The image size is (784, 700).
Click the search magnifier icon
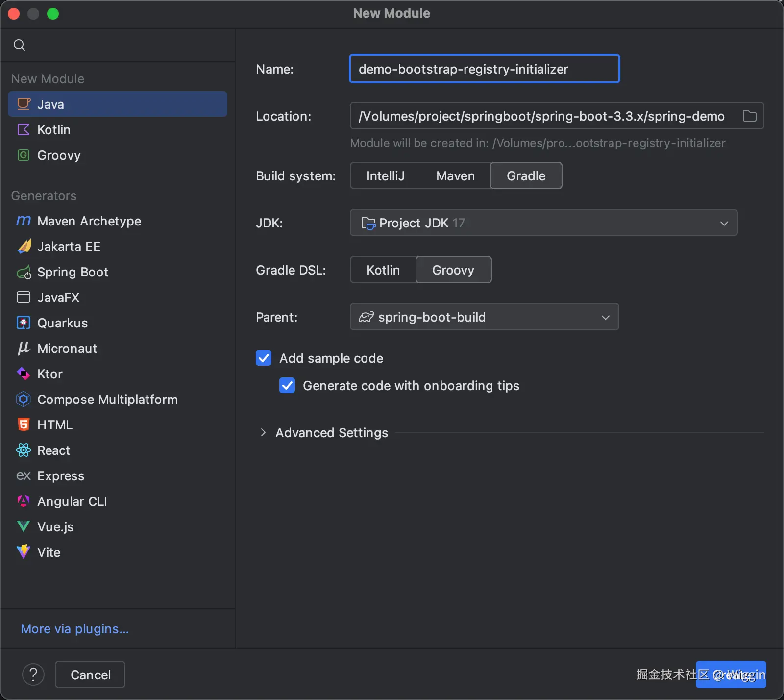(x=20, y=45)
